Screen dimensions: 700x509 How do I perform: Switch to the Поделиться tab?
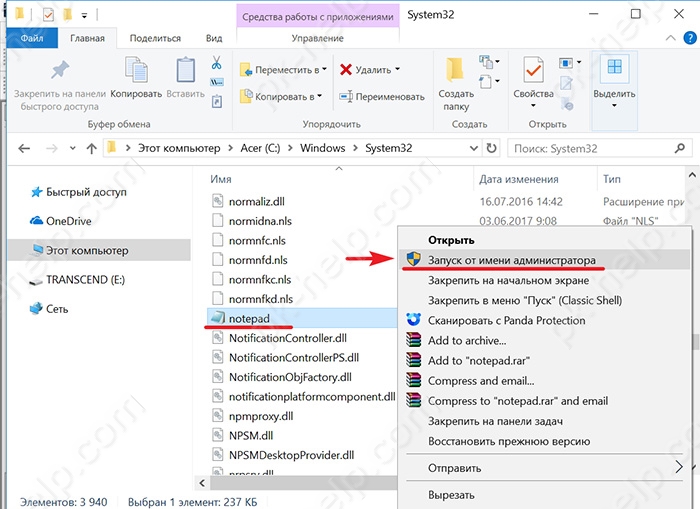155,38
